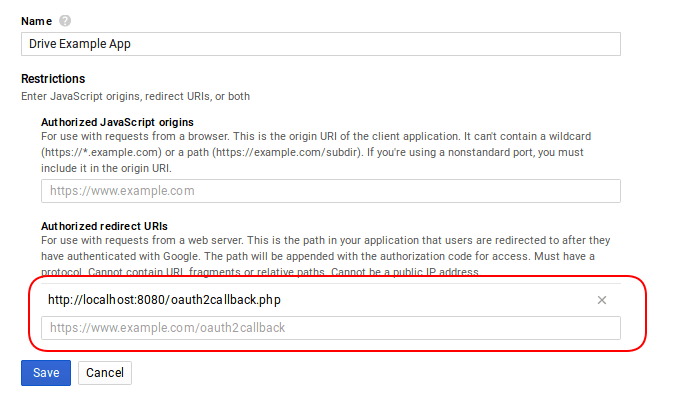Image resolution: width=690 pixels, height=397 pixels.
Task: Click the Authorized redirect URIs label
Action: pyautogui.click(x=104, y=226)
